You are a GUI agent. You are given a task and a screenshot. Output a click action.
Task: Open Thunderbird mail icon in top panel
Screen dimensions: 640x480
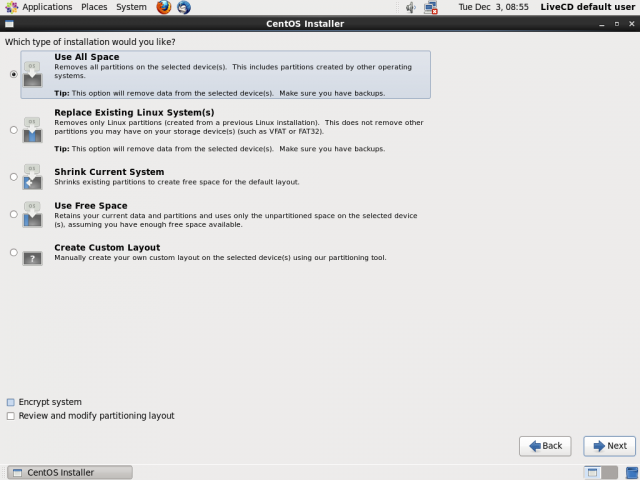pyautogui.click(x=184, y=7)
